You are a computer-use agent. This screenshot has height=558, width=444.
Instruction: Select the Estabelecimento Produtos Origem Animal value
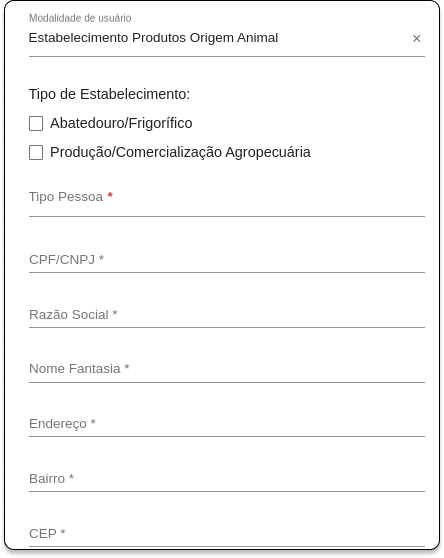[153, 38]
